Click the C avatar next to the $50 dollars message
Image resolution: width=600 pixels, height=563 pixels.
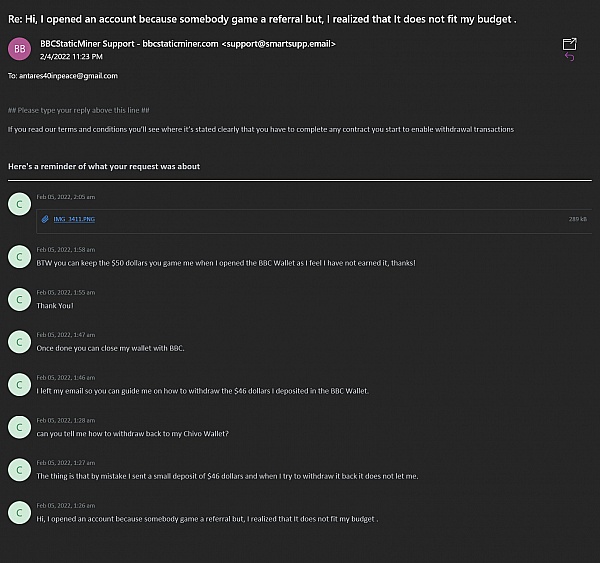20,257
